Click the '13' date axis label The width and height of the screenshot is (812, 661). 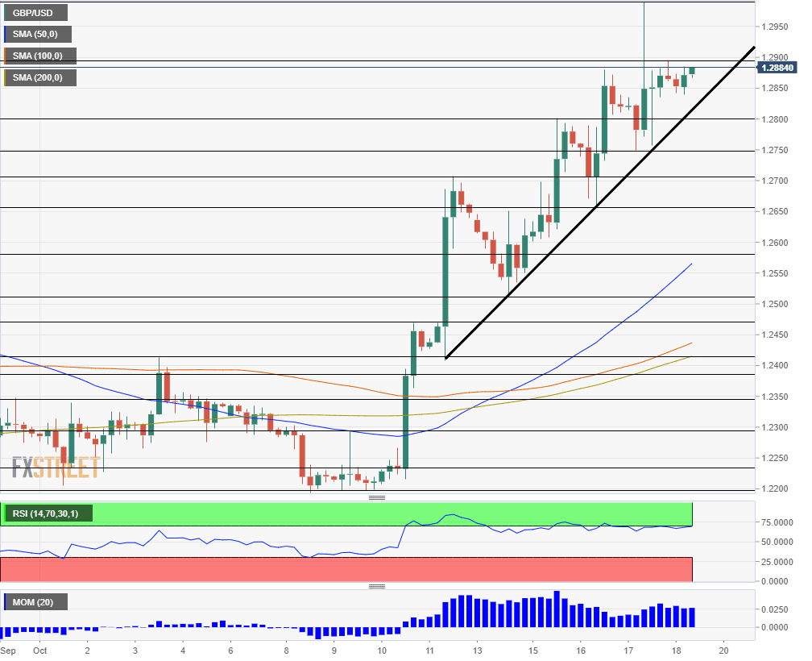477,651
